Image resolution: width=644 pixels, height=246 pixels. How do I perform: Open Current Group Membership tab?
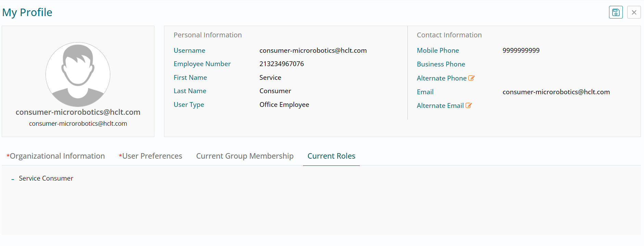[x=245, y=156]
